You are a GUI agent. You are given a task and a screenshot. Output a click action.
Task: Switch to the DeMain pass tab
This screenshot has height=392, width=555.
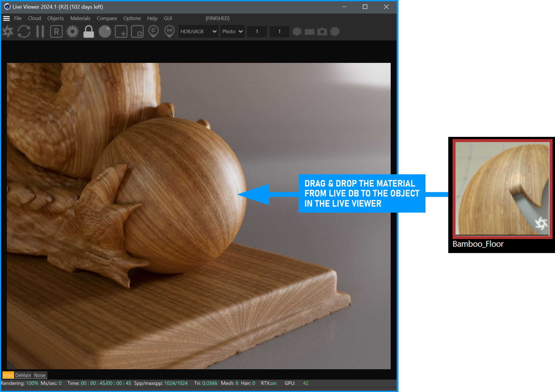tap(23, 375)
